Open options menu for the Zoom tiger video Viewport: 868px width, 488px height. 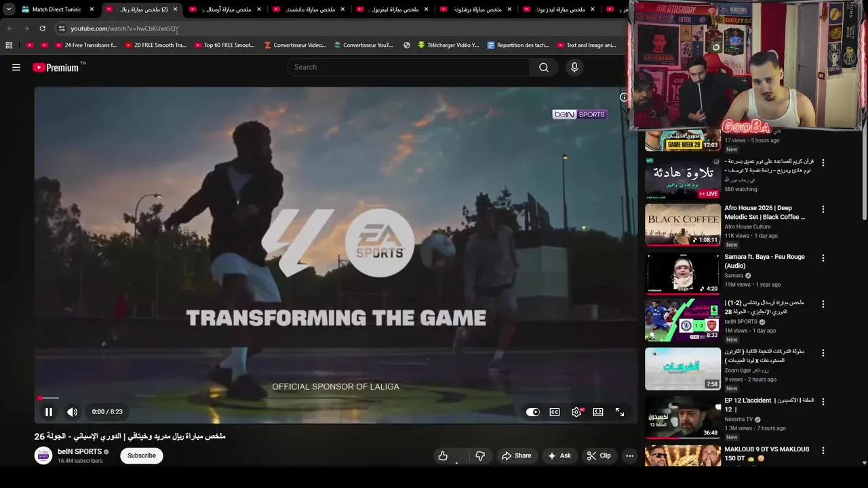[823, 353]
